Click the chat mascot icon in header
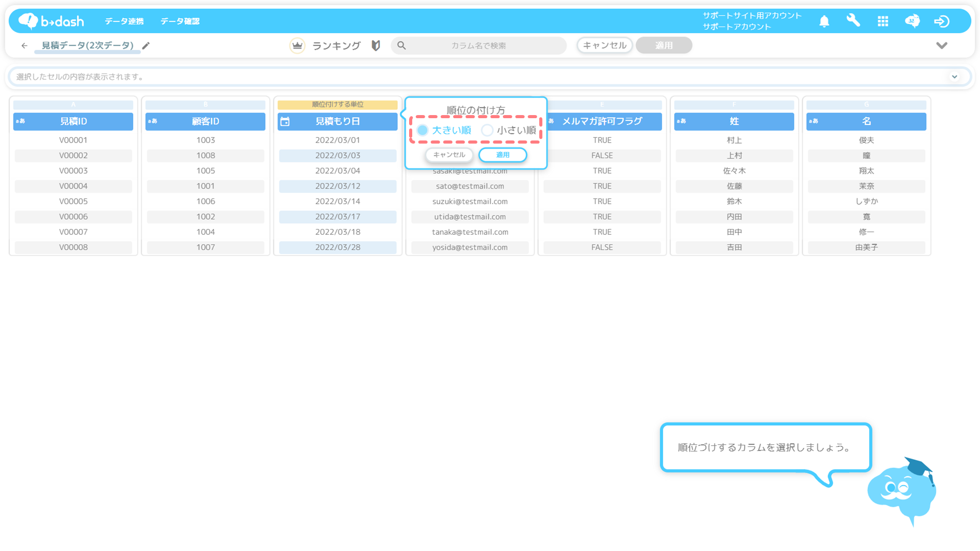This screenshot has width=980, height=551. pos(912,21)
